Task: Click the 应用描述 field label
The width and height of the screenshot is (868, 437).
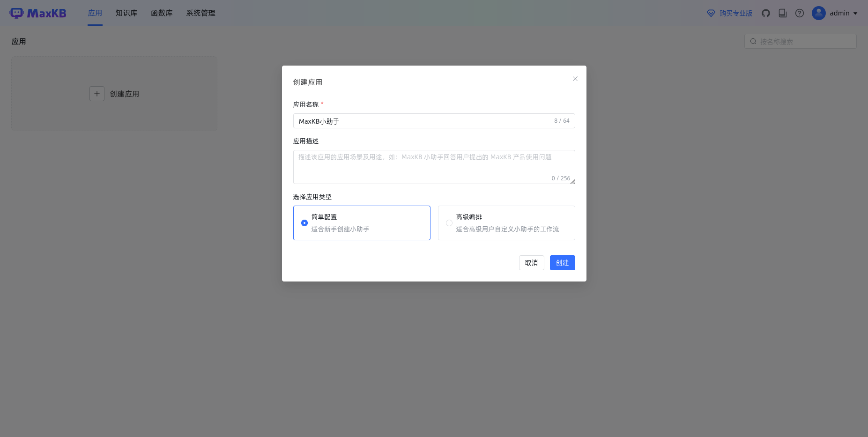Action: tap(306, 141)
